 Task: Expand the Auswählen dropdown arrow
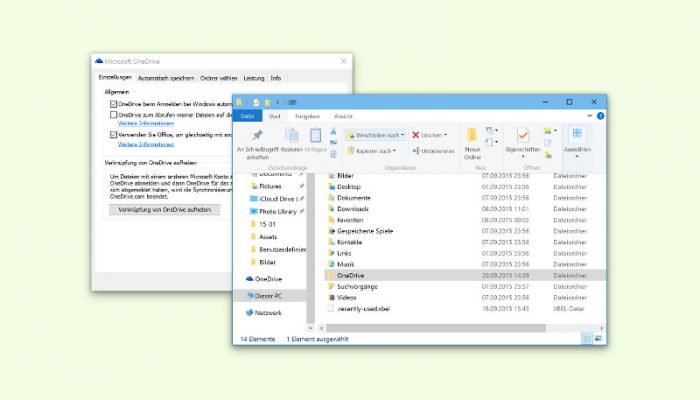[577, 157]
